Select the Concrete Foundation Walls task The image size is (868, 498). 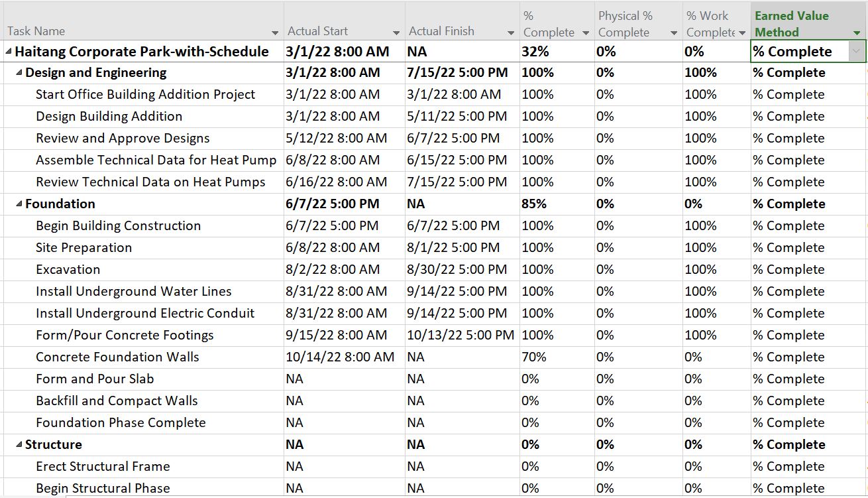tap(117, 357)
